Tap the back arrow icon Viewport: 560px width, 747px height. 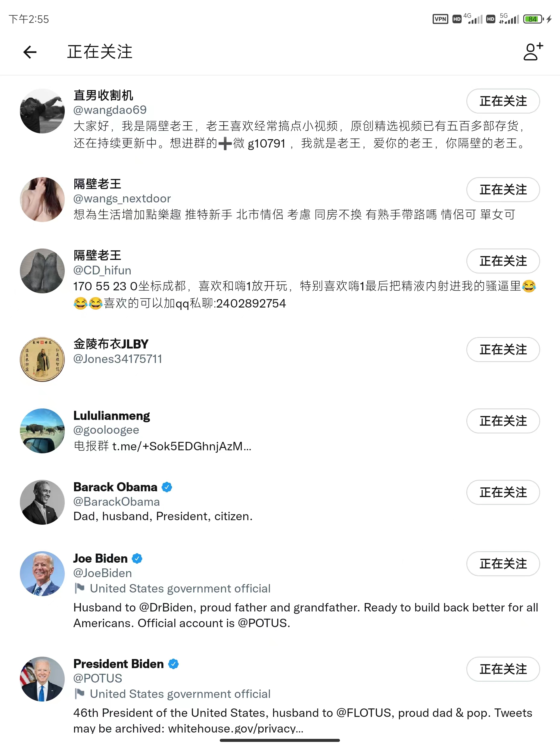pos(30,52)
